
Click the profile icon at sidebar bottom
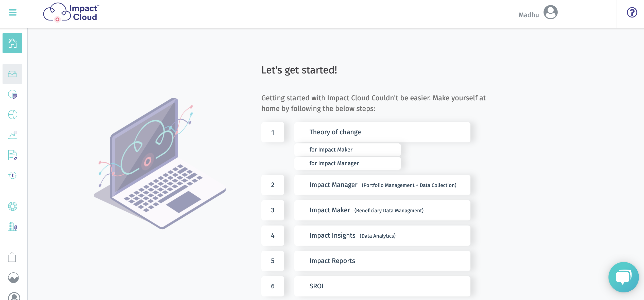(x=14, y=296)
